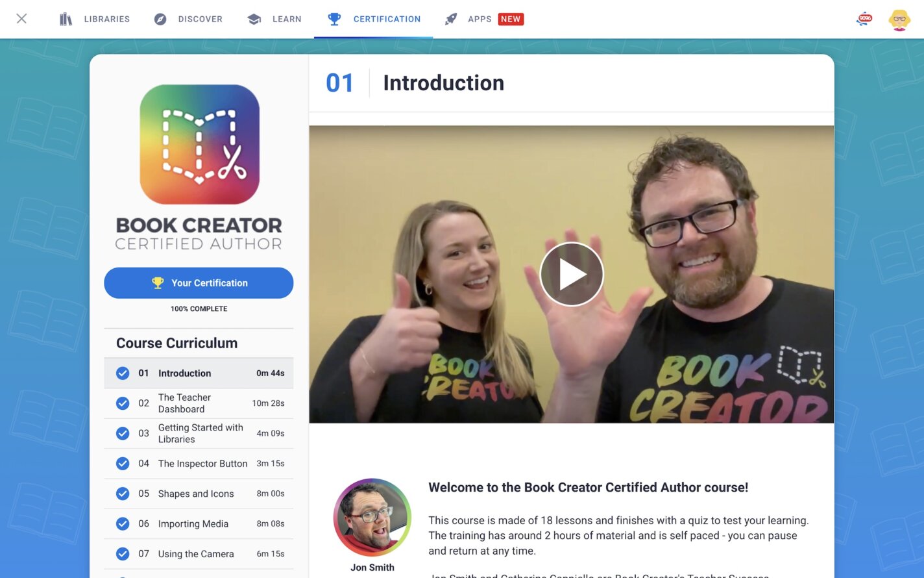Select lesson 07 Using the Camera
This screenshot has width=924, height=578.
coord(195,553)
